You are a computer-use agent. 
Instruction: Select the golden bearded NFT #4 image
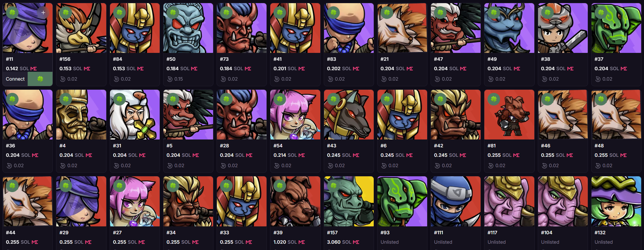(81, 115)
